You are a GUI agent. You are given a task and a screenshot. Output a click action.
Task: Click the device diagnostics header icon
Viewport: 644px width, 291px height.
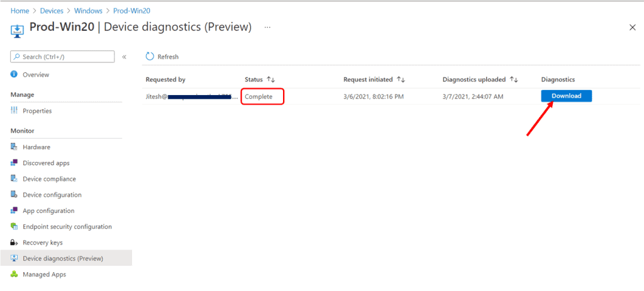[x=17, y=30]
